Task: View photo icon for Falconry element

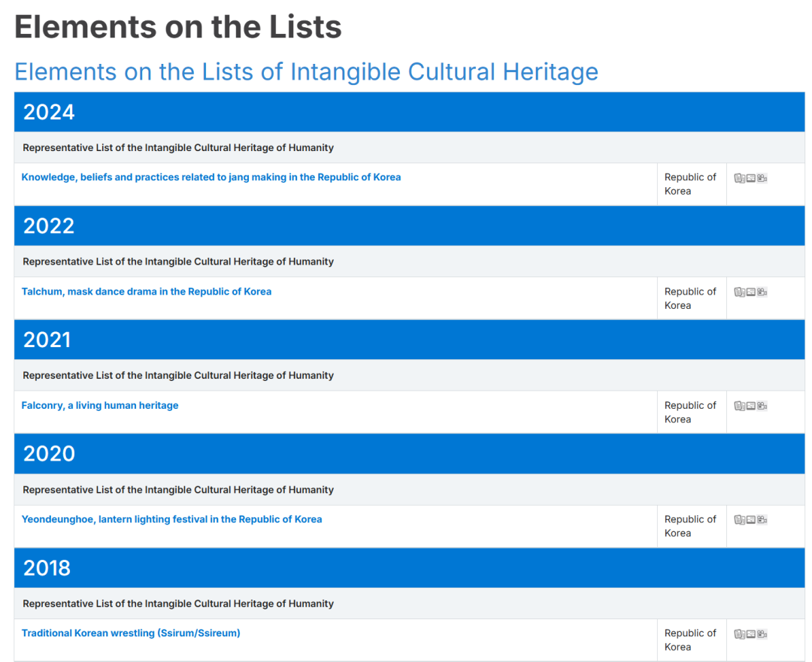Action: click(x=750, y=406)
